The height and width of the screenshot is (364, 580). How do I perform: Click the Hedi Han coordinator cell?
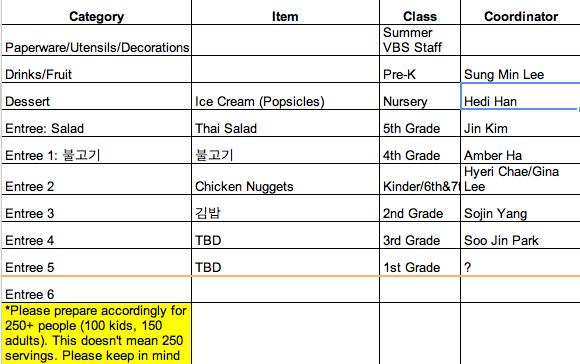pos(520,96)
